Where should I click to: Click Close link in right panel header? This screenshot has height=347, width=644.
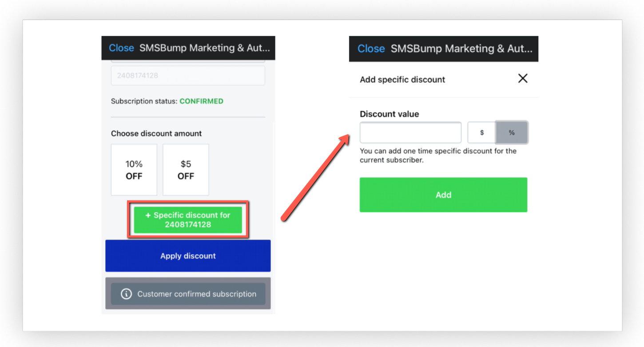pos(371,49)
